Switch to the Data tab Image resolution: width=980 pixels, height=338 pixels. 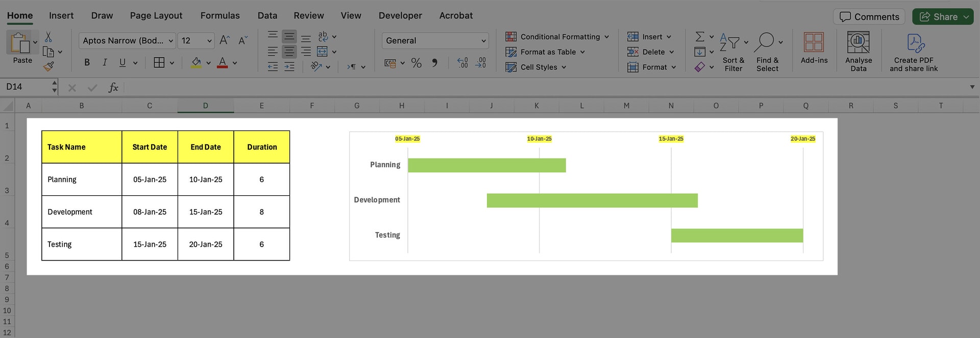point(267,16)
